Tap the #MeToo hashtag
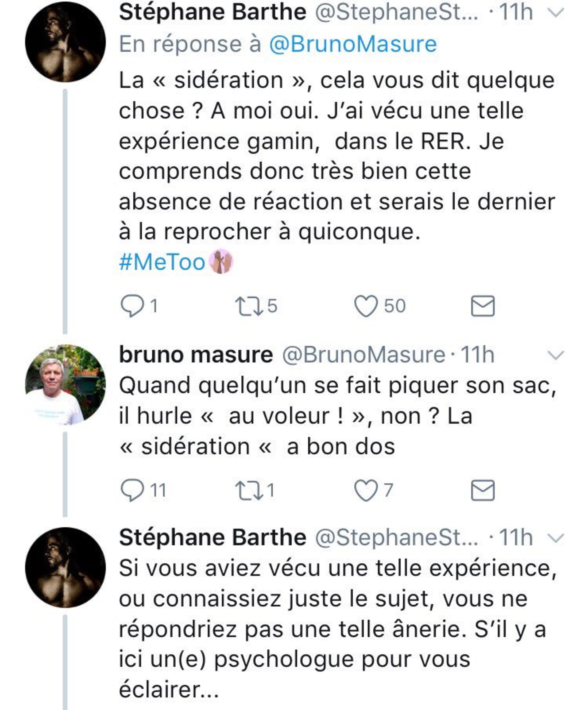588x710 pixels. coord(162,262)
